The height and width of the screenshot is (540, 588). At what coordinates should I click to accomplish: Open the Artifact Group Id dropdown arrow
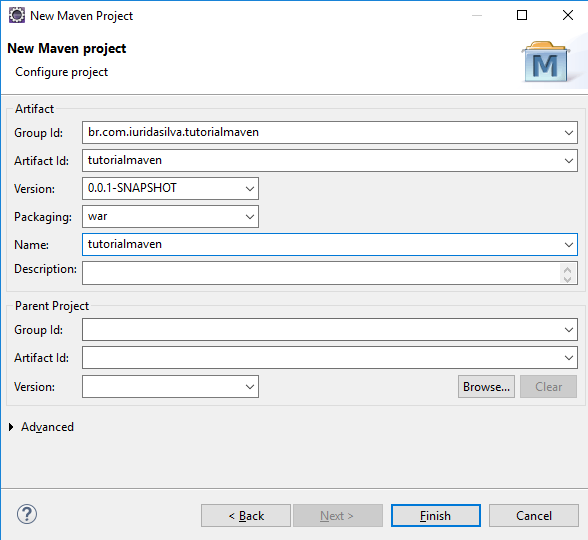pos(568,132)
